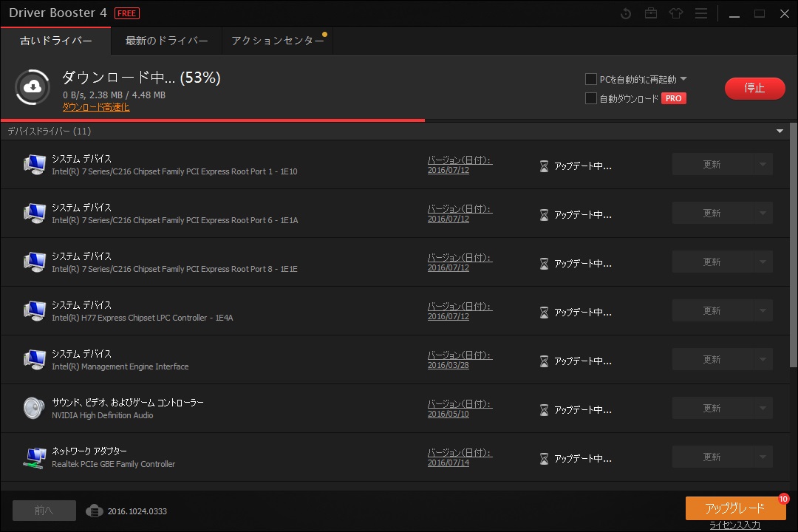Click the red 10 badge on アップグレード

pyautogui.click(x=784, y=499)
